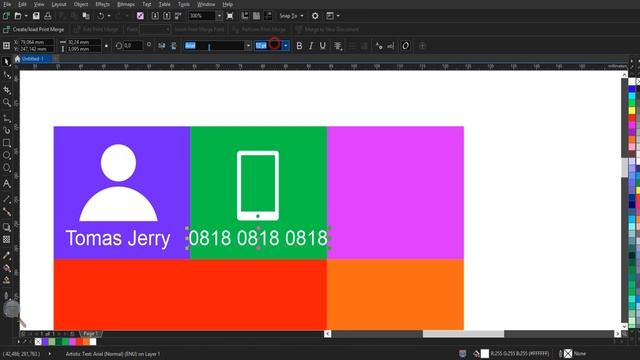The image size is (640, 360).
Task: Select the Smart Fill tool
Action: 7,280
